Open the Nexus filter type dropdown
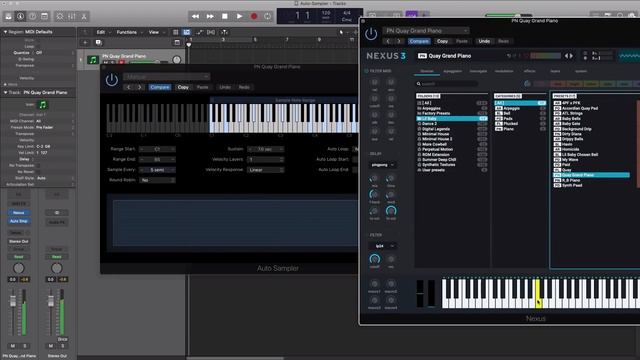 pos(382,246)
